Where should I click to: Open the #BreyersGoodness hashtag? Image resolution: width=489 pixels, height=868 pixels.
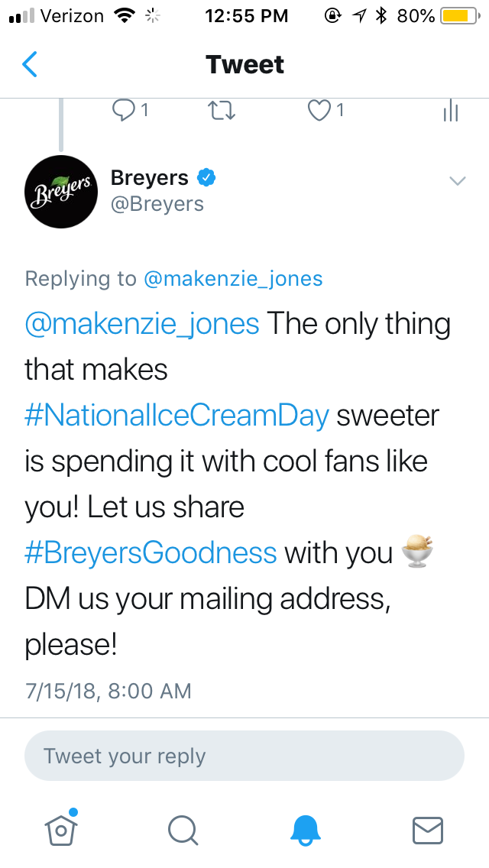click(x=151, y=552)
